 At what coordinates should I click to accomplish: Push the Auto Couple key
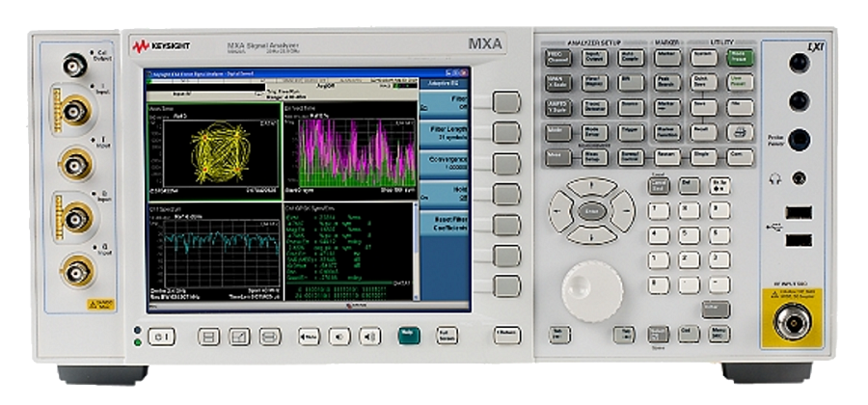(631, 58)
